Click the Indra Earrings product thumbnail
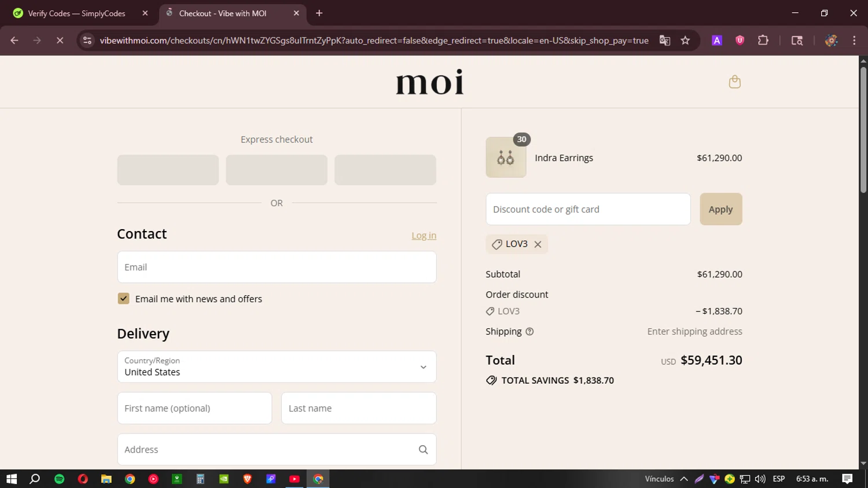Image resolution: width=868 pixels, height=488 pixels. (506, 157)
